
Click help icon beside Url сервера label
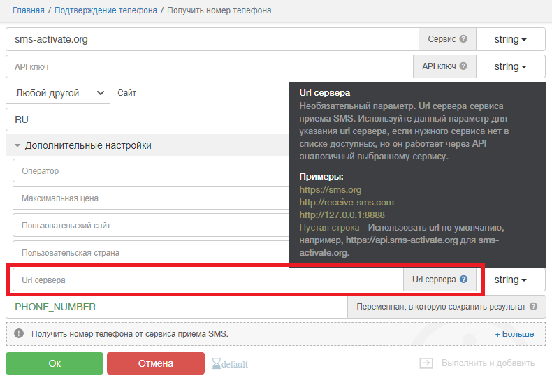point(463,280)
